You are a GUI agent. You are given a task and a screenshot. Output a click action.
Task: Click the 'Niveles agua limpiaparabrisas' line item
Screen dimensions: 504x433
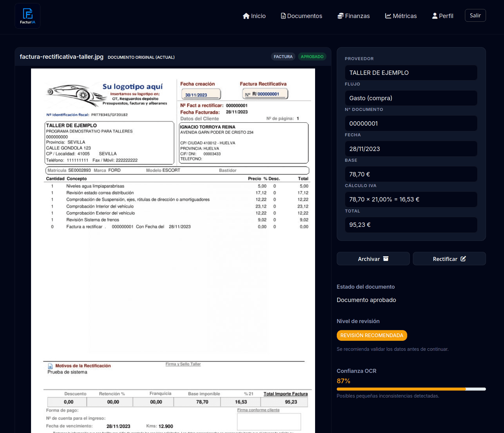click(x=95, y=186)
